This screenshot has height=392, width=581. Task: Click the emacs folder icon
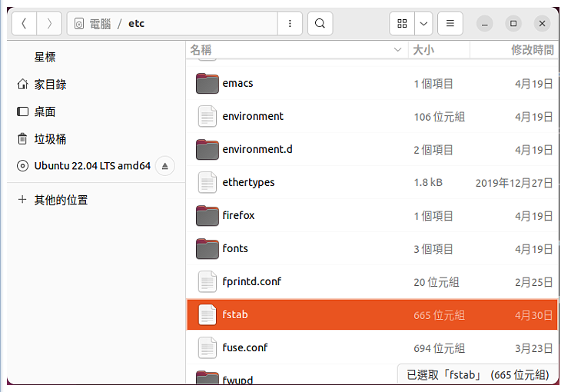point(207,83)
